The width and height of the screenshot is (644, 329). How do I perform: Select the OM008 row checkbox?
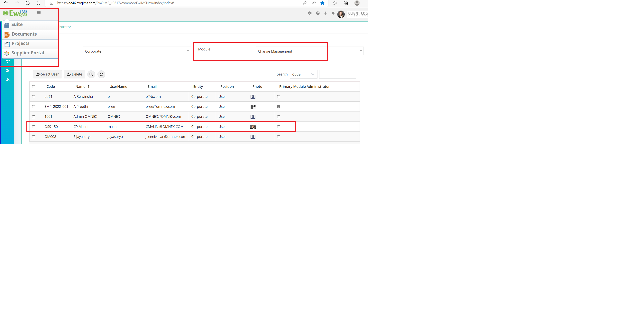pos(33,137)
